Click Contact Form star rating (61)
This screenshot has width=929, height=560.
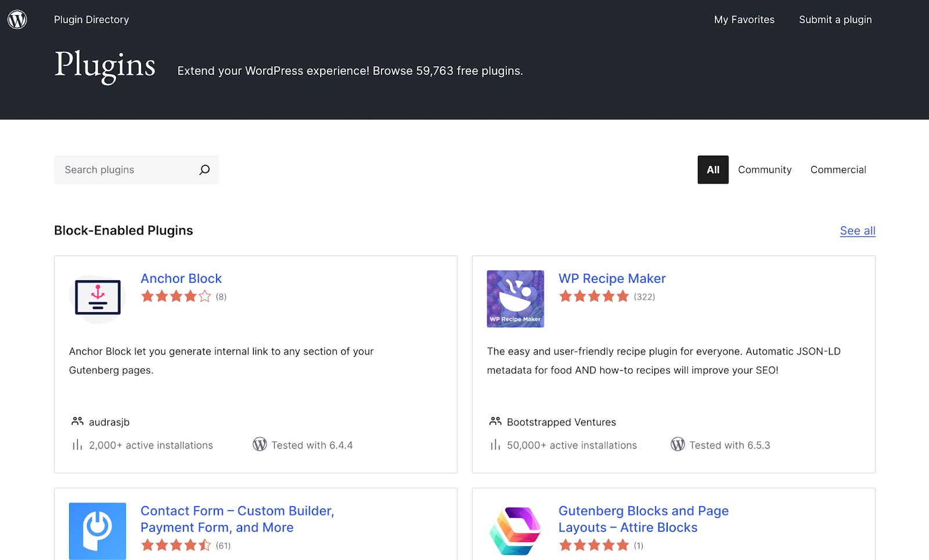[x=176, y=545]
